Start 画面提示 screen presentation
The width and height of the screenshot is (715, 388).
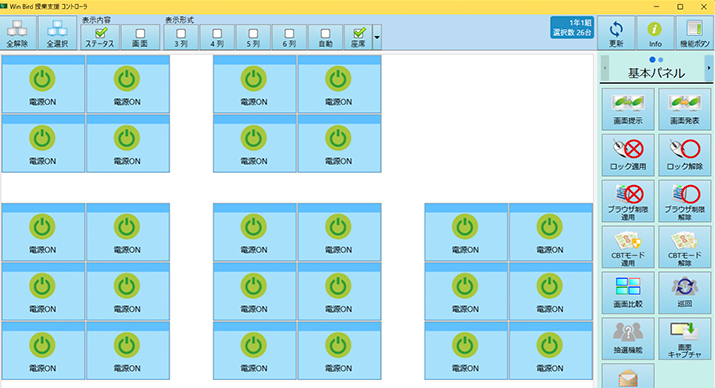628,109
